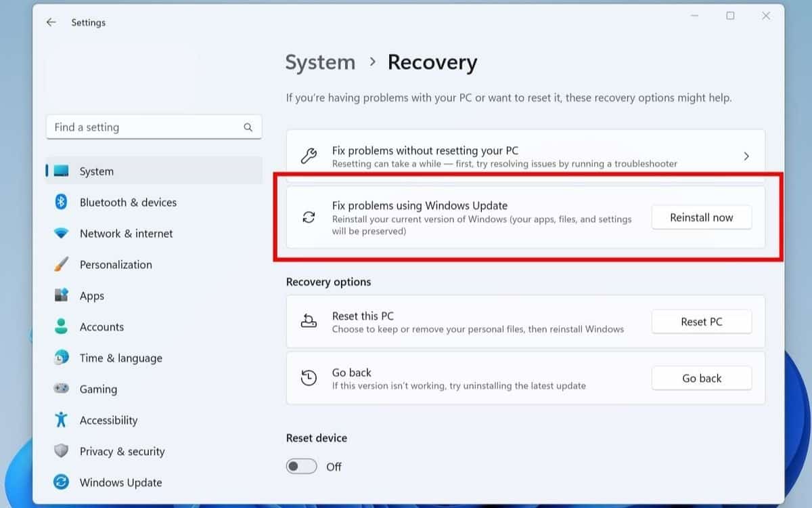Click the Off label beside the switch
The width and height of the screenshot is (812, 508).
(x=334, y=467)
